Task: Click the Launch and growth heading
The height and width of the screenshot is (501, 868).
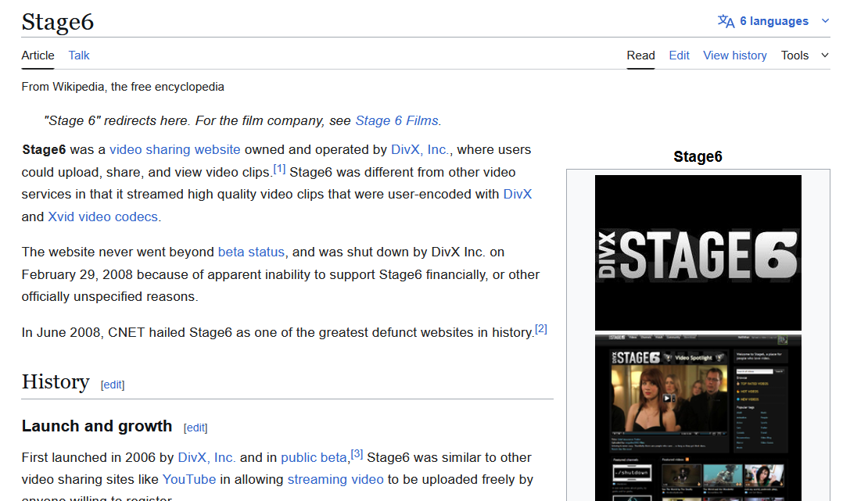Action: point(97,426)
